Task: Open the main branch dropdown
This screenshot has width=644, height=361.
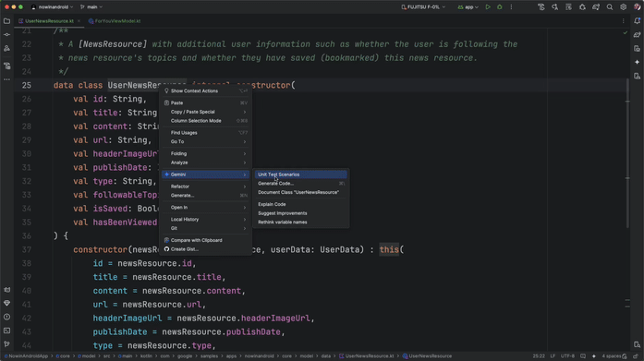Action: [x=91, y=7]
